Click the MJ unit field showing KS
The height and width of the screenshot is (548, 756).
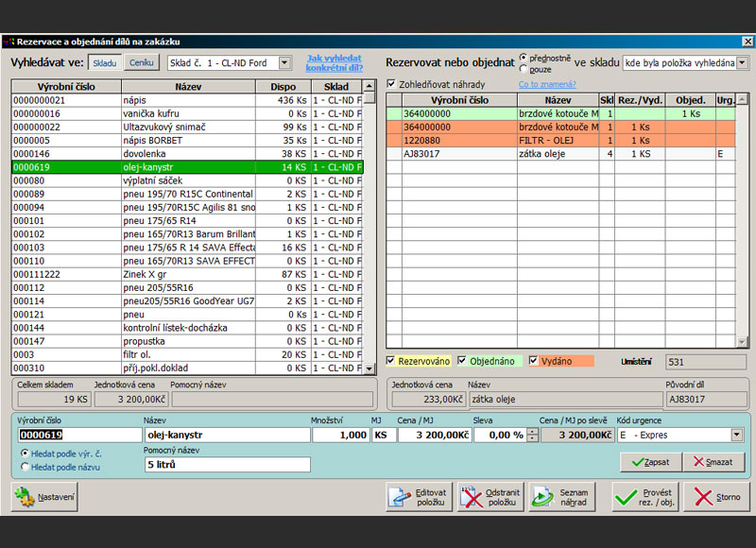click(x=384, y=435)
